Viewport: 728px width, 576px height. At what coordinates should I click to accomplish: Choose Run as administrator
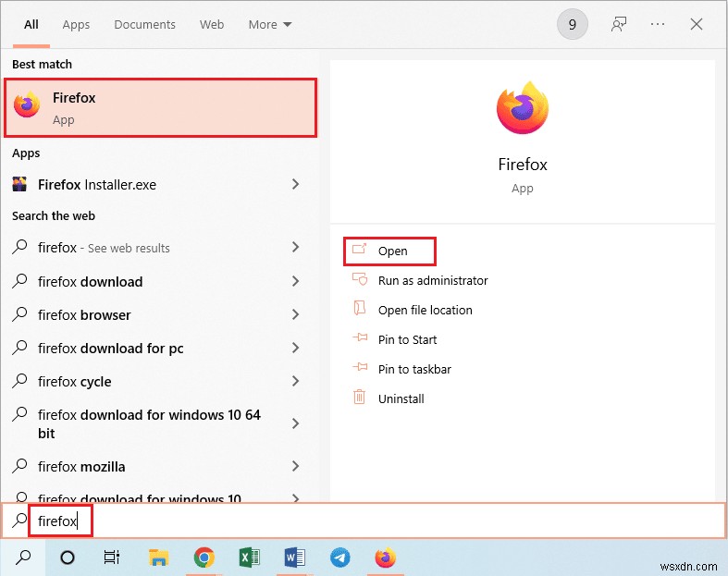pos(433,280)
